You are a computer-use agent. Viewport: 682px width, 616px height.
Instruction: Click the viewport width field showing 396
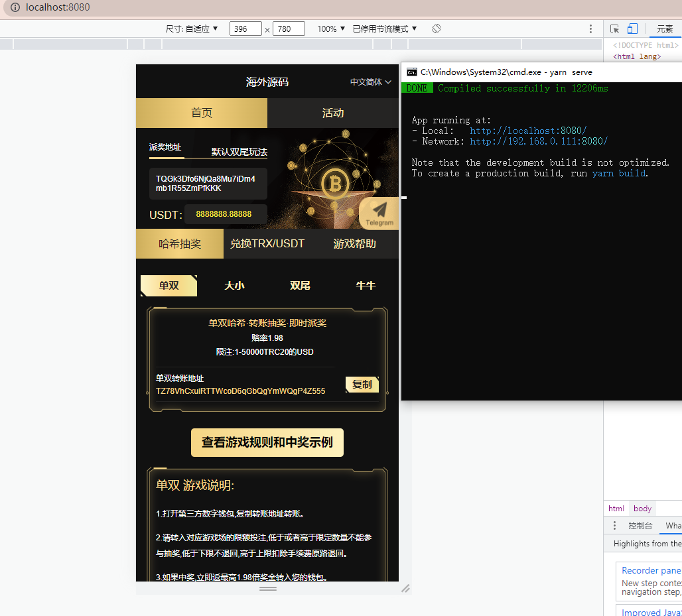245,29
